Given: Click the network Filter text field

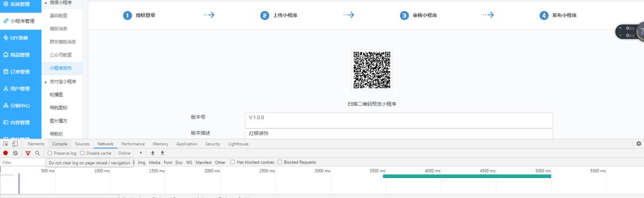Looking at the screenshot, I should pyautogui.click(x=23, y=162).
